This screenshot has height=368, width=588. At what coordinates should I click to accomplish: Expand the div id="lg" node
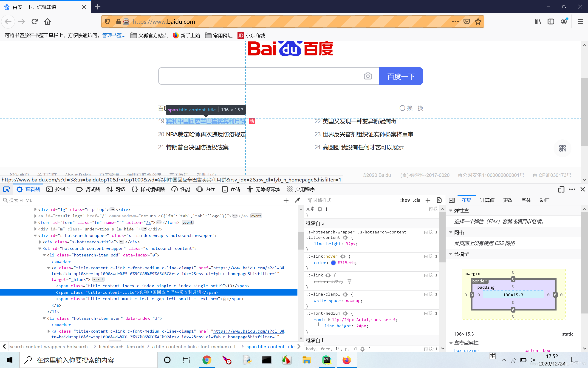(x=35, y=209)
